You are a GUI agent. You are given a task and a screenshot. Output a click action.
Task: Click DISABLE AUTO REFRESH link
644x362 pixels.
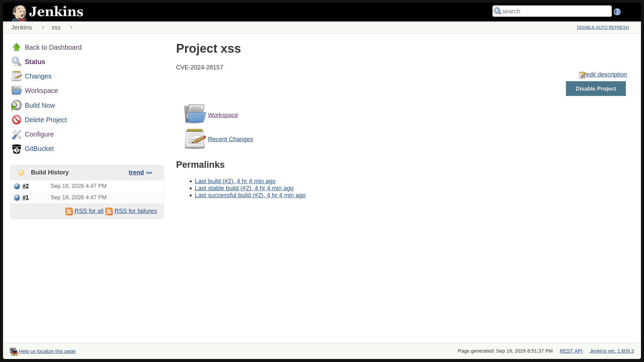[x=603, y=28]
